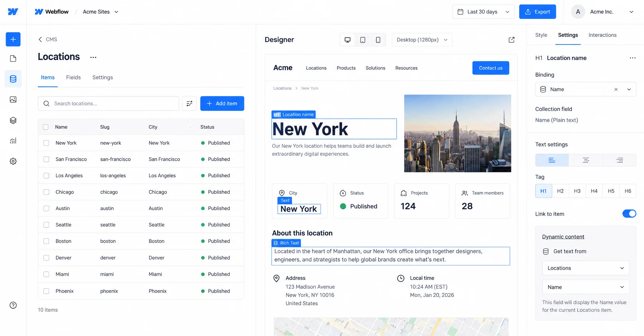Switch to desktop device preview
Viewport: 644px width, 336px height.
347,40
